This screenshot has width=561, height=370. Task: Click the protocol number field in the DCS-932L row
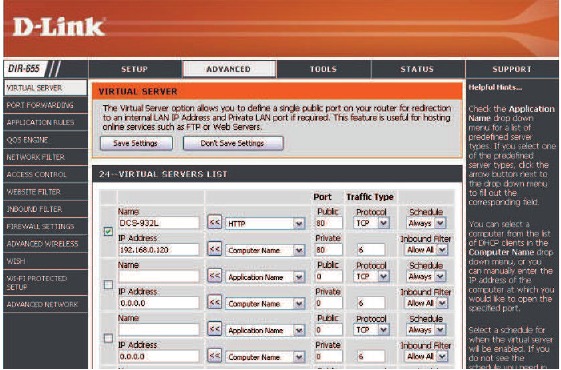(x=371, y=250)
